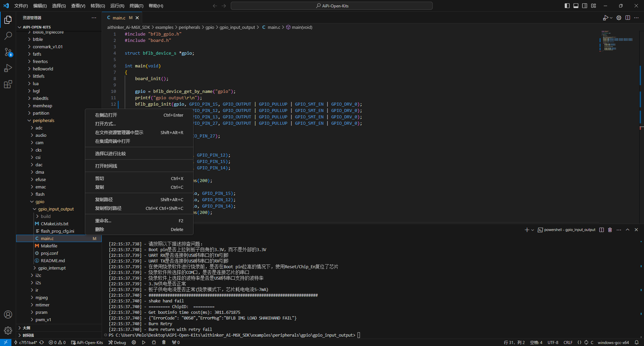The image size is (644, 346).
Task: Choose 在文件资源管理器中显示 from the context menu
Action: (x=139, y=132)
